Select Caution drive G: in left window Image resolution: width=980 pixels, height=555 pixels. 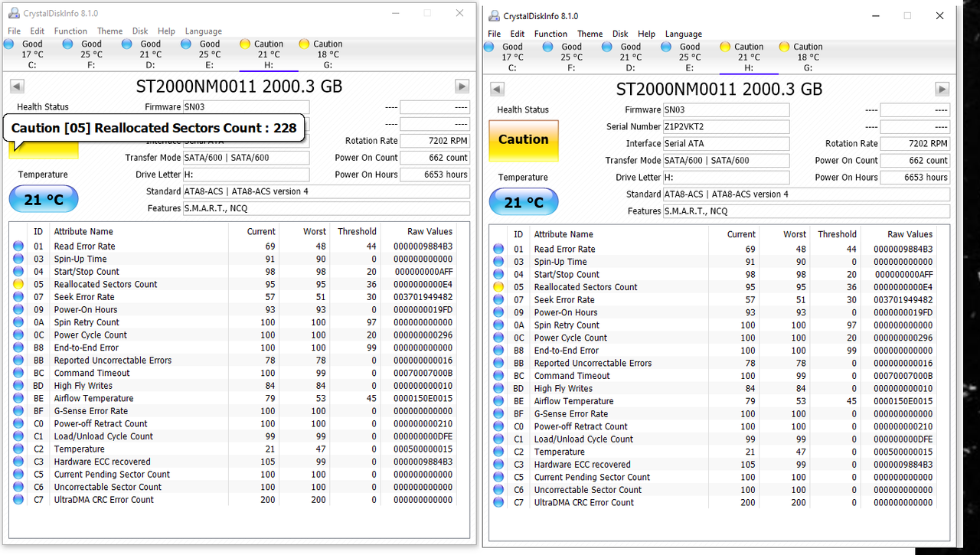pos(321,54)
